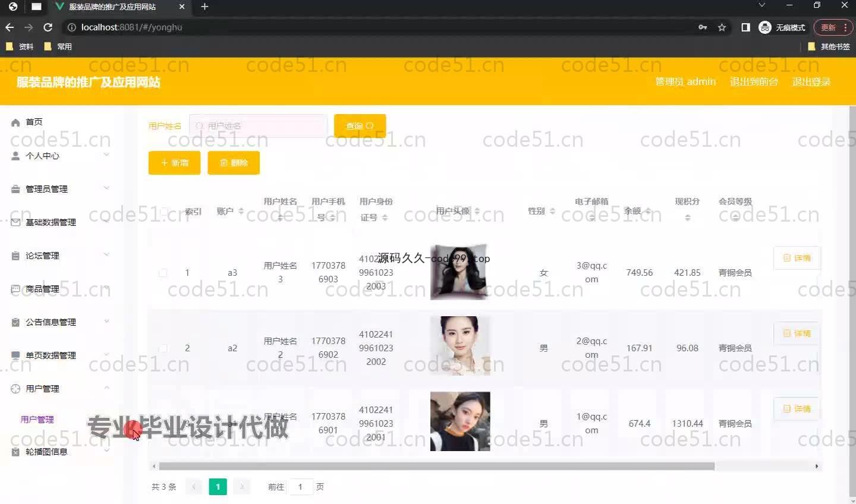This screenshot has width=856, height=504.
Task: Open avatar thumbnail of user a3
Action: coord(460,272)
